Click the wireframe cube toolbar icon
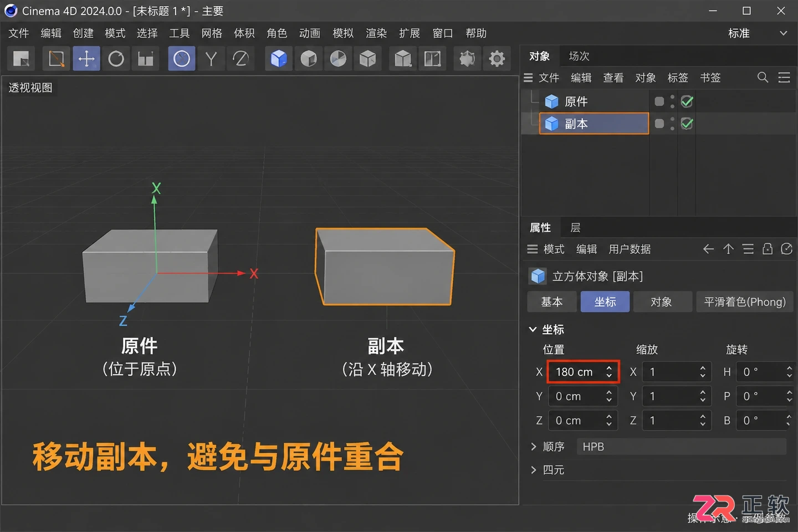 (x=368, y=59)
